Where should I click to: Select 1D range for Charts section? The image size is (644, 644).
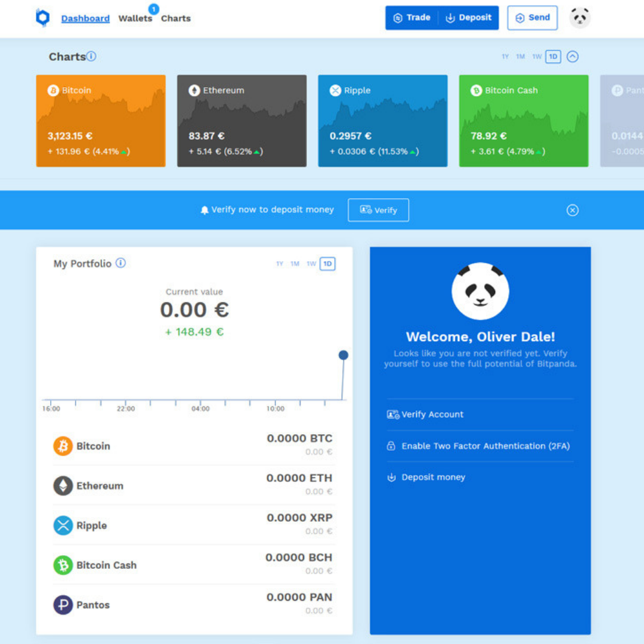(553, 57)
